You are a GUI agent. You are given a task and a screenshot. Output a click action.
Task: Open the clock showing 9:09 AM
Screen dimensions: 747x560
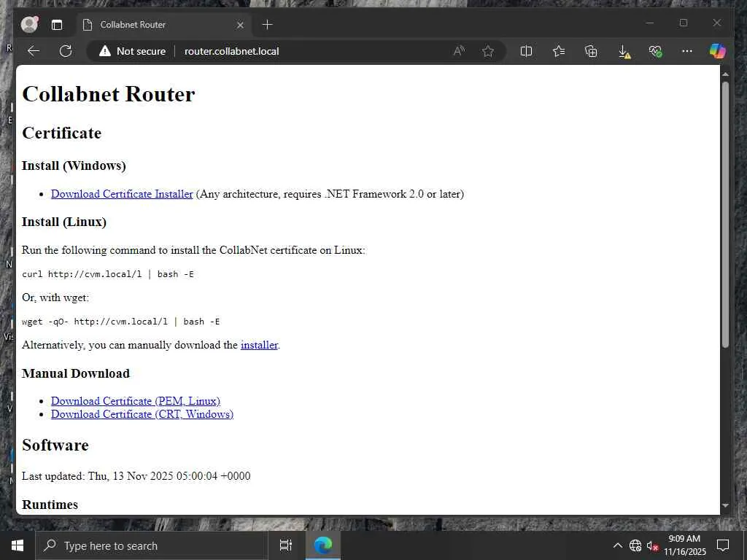(684, 545)
